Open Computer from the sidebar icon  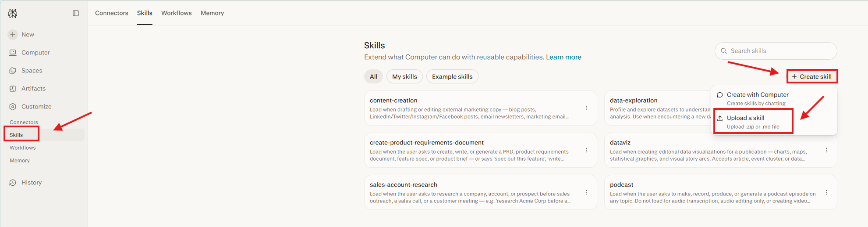[x=13, y=53]
